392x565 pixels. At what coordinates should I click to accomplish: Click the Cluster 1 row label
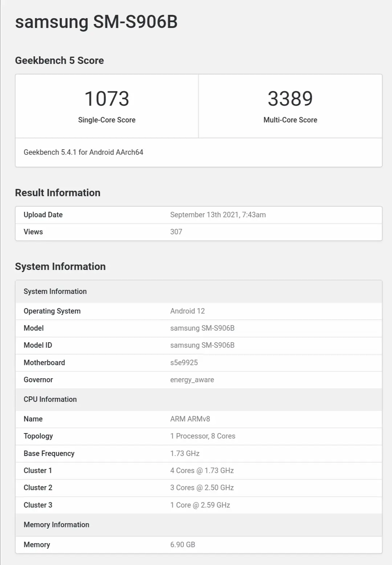coord(38,471)
